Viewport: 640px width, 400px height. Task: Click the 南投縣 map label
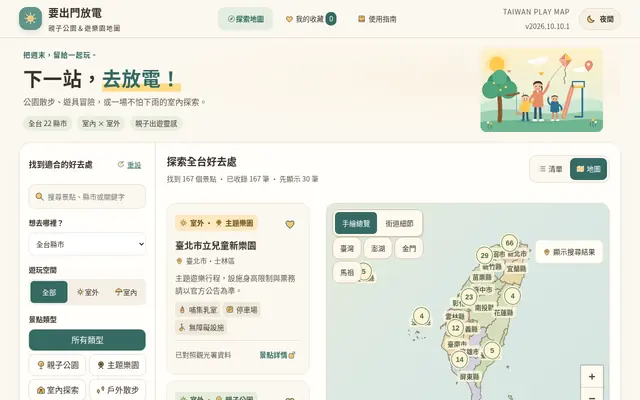[x=484, y=308]
